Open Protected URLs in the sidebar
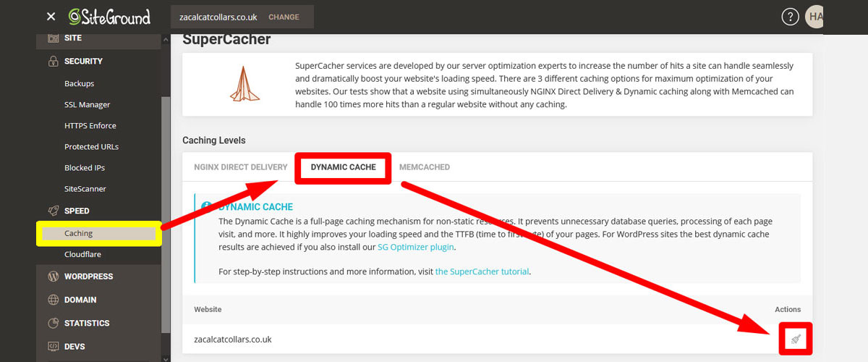Viewport: 868px width, 362px height. click(91, 147)
